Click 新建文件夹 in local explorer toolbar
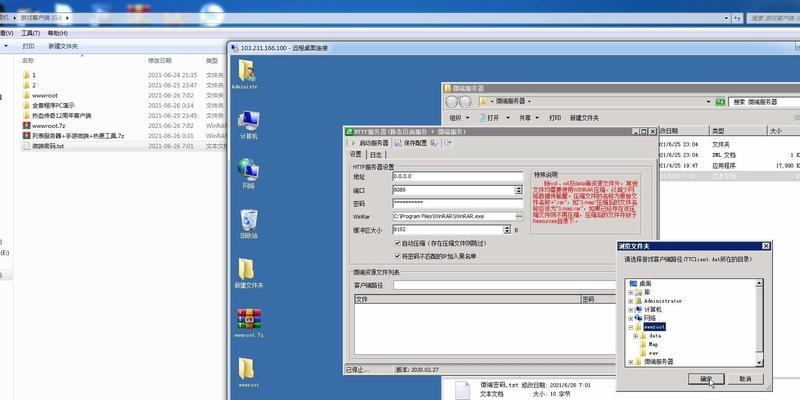Image resolution: width=800 pixels, height=400 pixels. tap(63, 46)
